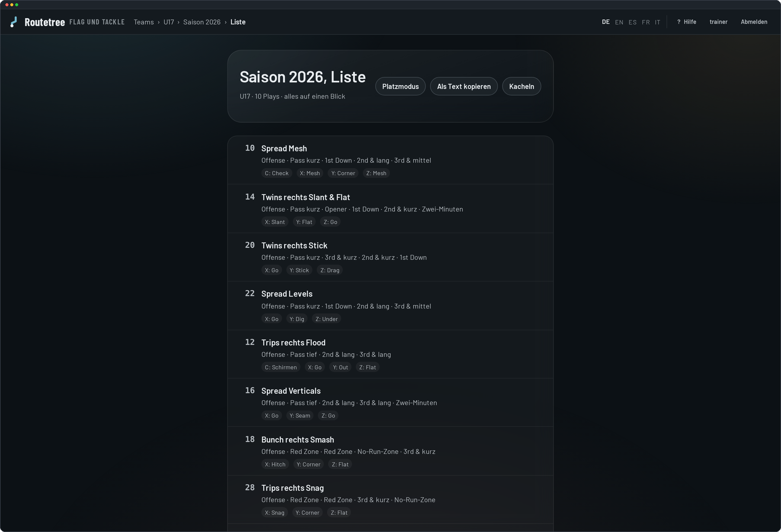Switch the language to ES
This screenshot has width=781, height=532.
coord(632,22)
